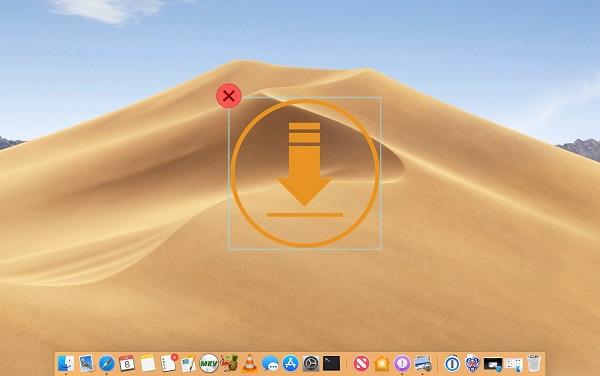
Task: Open the yellow Notes app in the Dock
Action: pos(147,363)
